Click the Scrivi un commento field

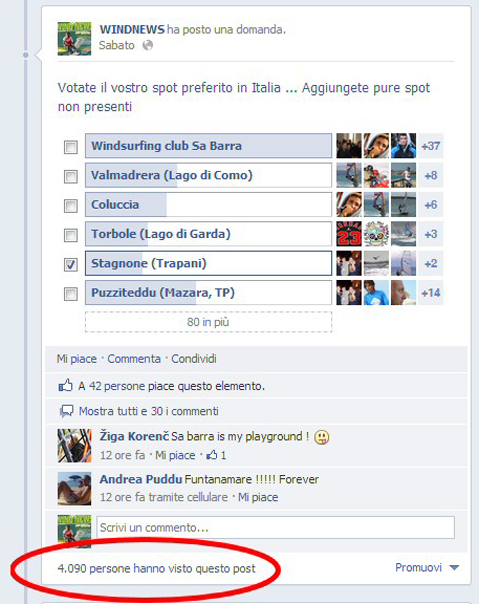click(x=275, y=527)
